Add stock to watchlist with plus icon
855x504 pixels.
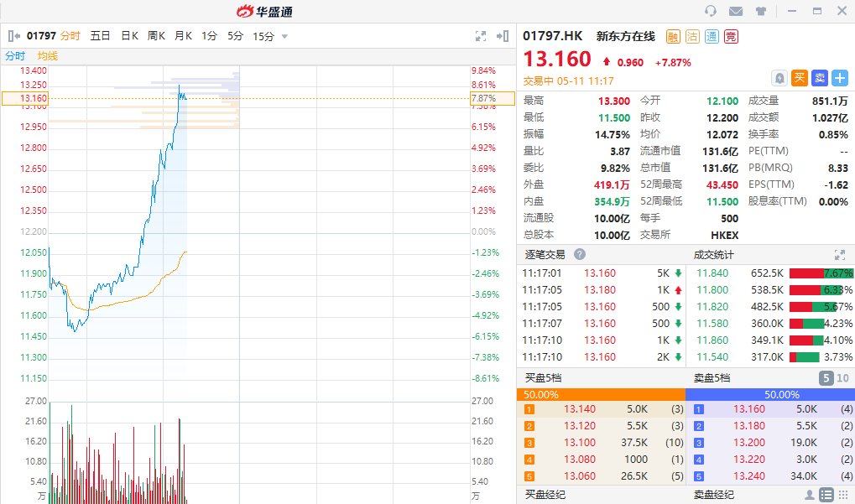[840, 78]
